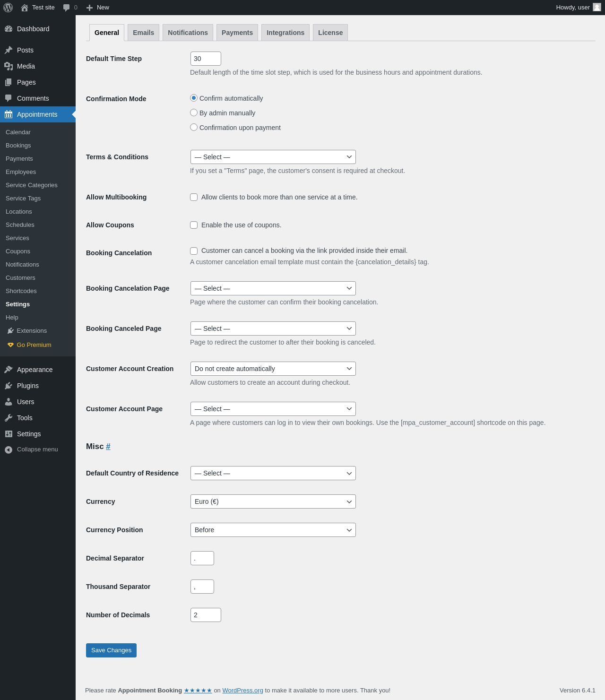The image size is (605, 700).
Task: Click the Default Time Step input field
Action: [206, 59]
